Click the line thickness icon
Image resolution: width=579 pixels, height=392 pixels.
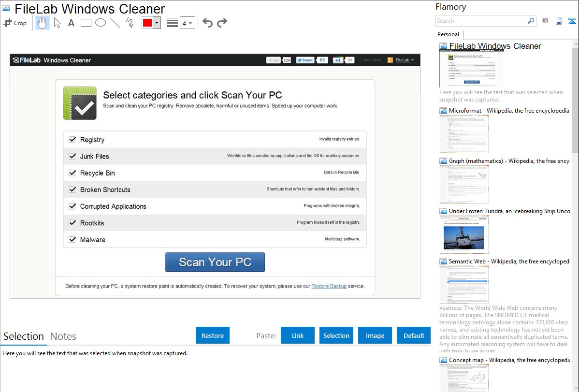pyautogui.click(x=172, y=23)
